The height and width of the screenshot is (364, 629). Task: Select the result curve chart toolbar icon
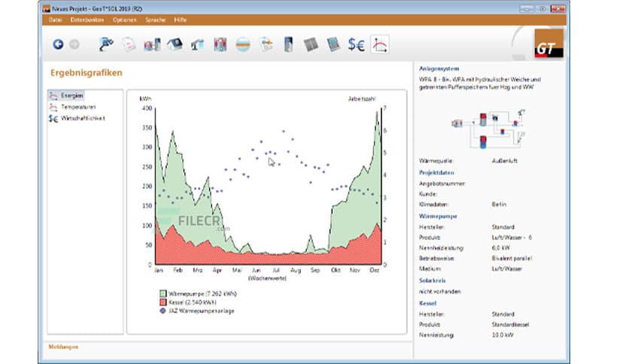[379, 44]
